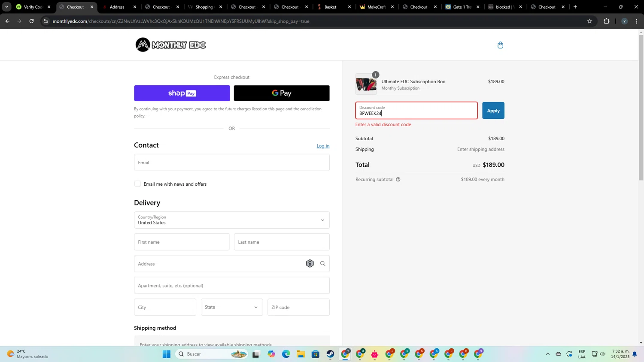
Task: Open File Explorer from the taskbar
Action: tap(301, 354)
